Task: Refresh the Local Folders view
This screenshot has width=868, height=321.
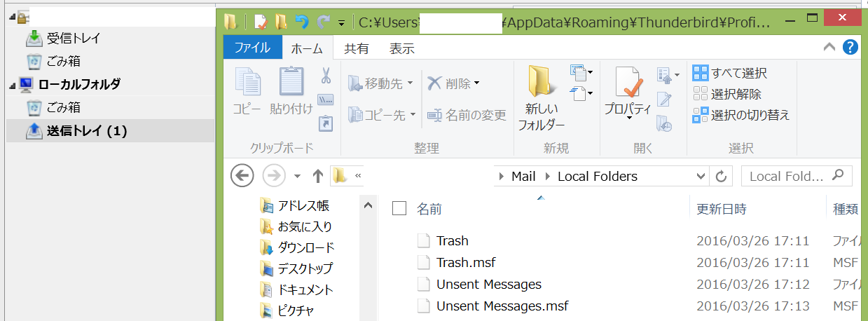Action: pyautogui.click(x=721, y=176)
